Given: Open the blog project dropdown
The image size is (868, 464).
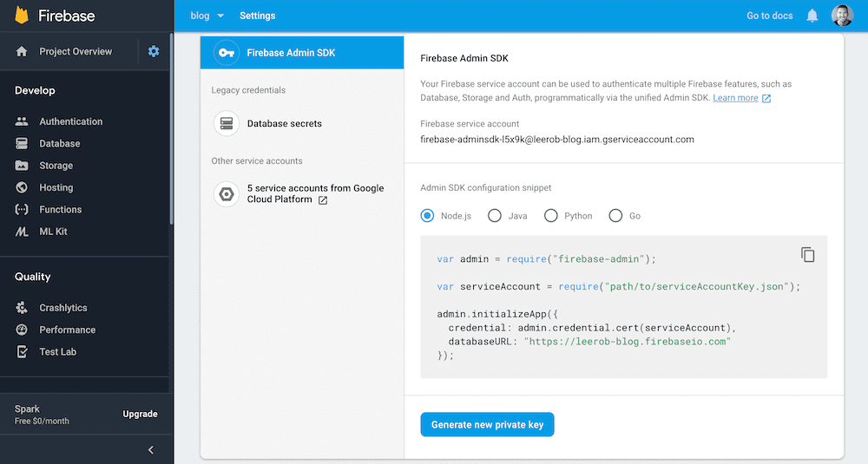Looking at the screenshot, I should [x=207, y=16].
